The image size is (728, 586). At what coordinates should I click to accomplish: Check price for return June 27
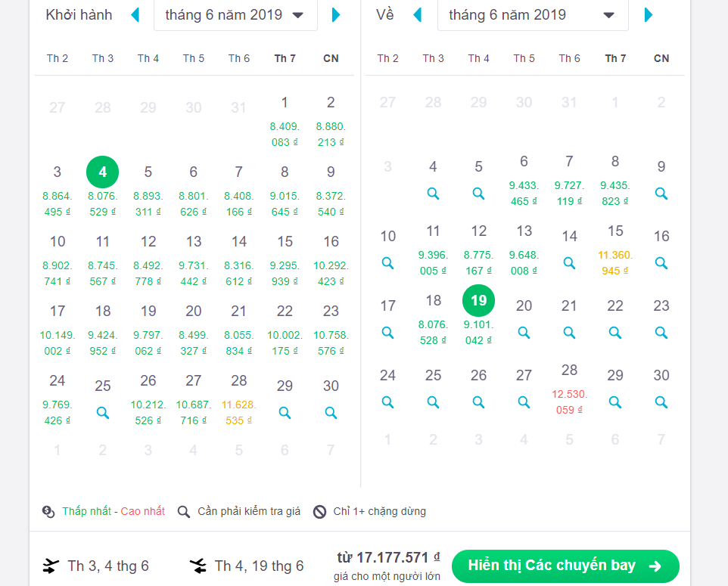coord(524,402)
